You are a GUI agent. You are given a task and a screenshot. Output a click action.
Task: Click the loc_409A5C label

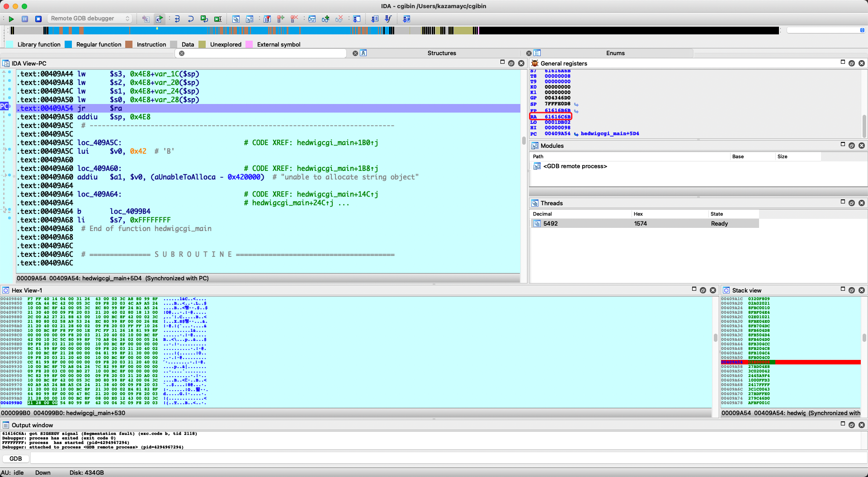[x=99, y=142]
